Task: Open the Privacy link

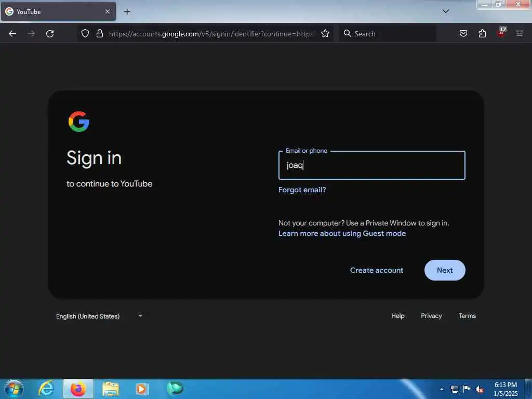Action: click(x=431, y=316)
